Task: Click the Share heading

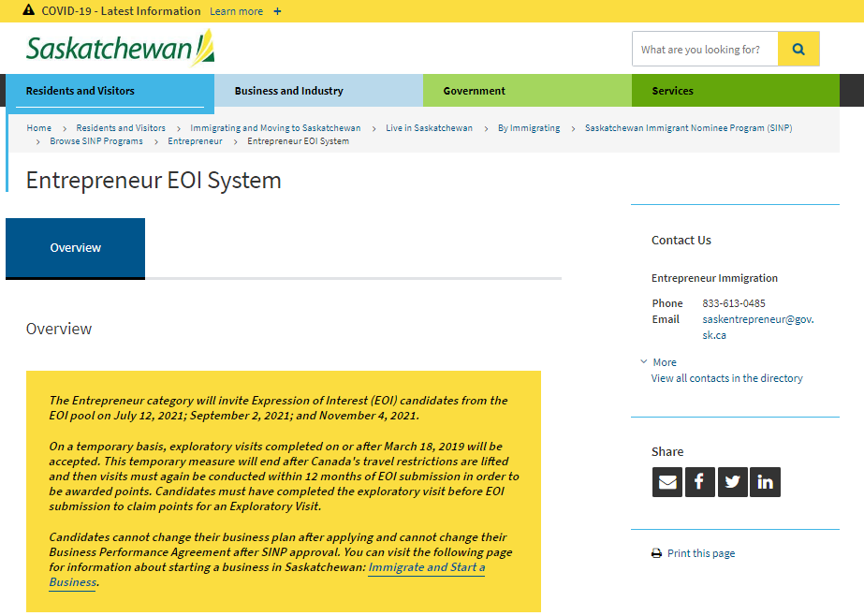Action: pos(667,451)
